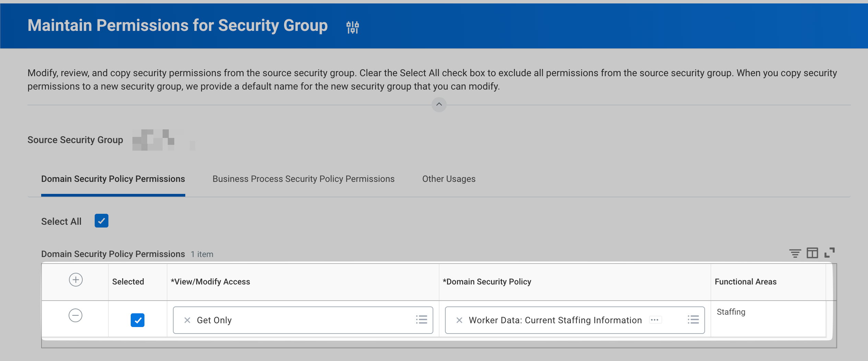Screen dimensions: 868x361
Task: Uncheck the Select All checkbox
Action: [102, 221]
